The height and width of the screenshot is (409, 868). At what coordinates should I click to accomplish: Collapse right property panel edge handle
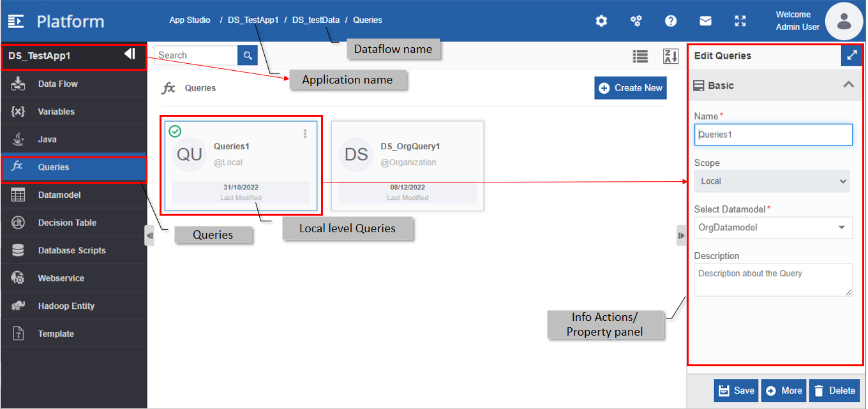(x=682, y=235)
